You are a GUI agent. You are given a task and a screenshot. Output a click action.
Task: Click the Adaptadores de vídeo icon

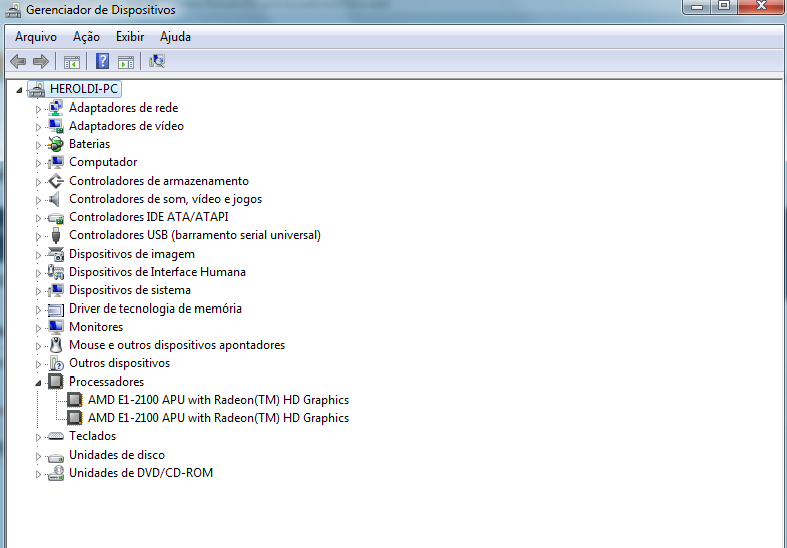click(56, 126)
